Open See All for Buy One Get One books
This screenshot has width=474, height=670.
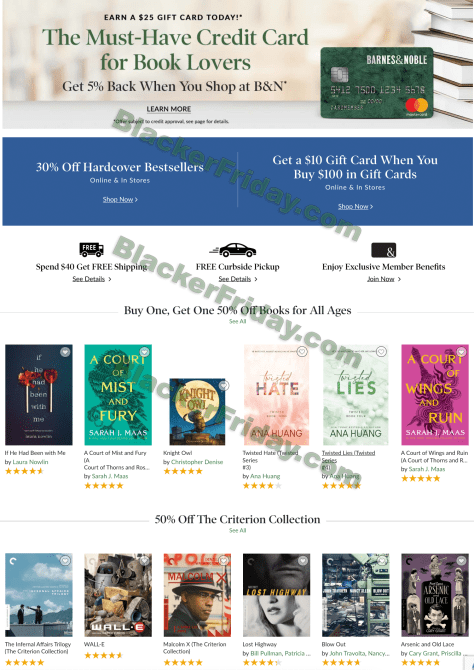[238, 321]
